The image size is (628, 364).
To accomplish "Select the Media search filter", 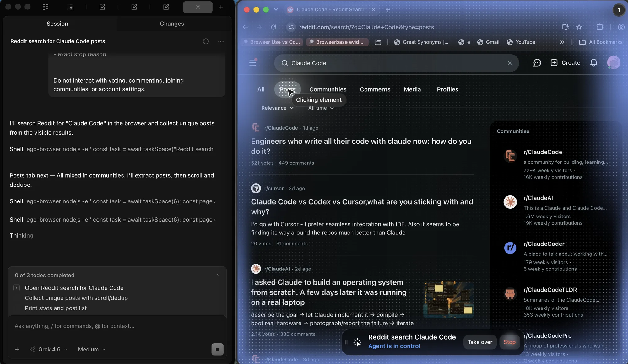I will (x=412, y=89).
